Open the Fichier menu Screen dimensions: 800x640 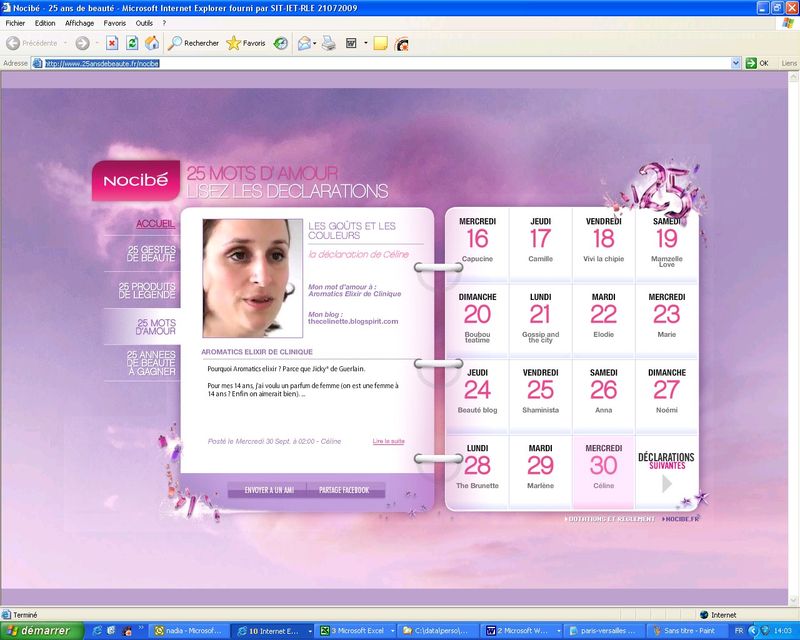15,23
